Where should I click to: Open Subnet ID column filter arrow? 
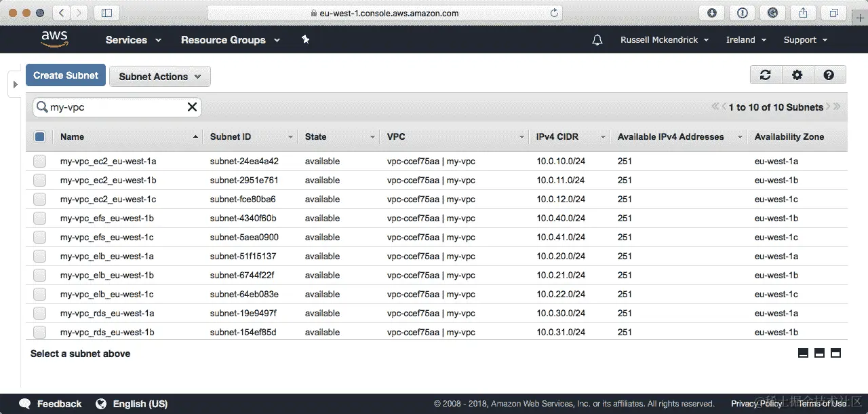point(290,137)
